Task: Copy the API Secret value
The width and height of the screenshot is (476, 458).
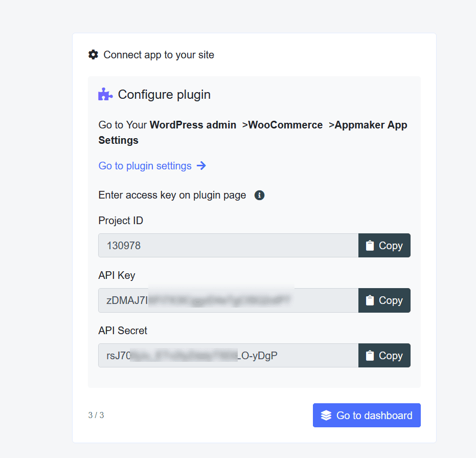Action: click(x=384, y=356)
